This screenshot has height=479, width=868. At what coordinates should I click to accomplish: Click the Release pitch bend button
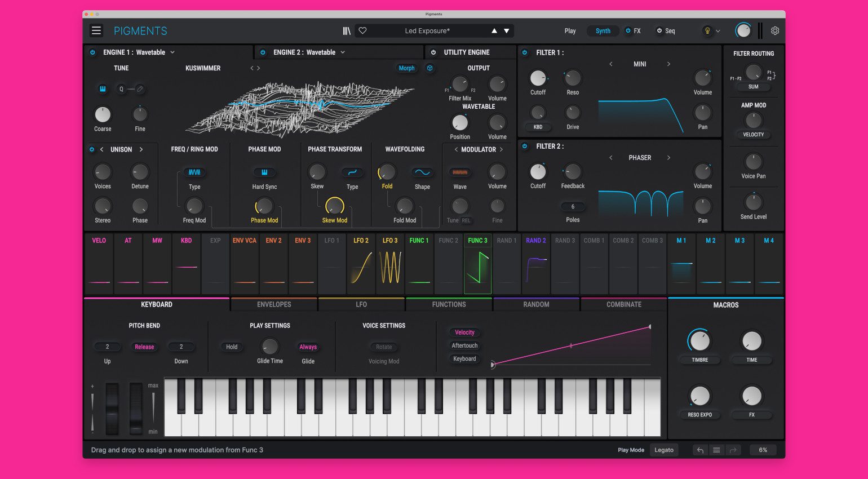click(x=144, y=347)
